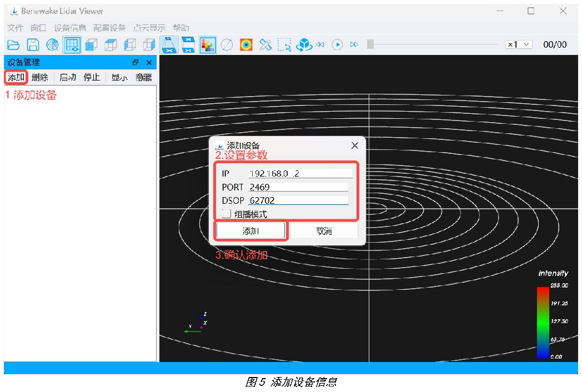Open the 文件 menu
582x392 pixels.
(x=15, y=28)
